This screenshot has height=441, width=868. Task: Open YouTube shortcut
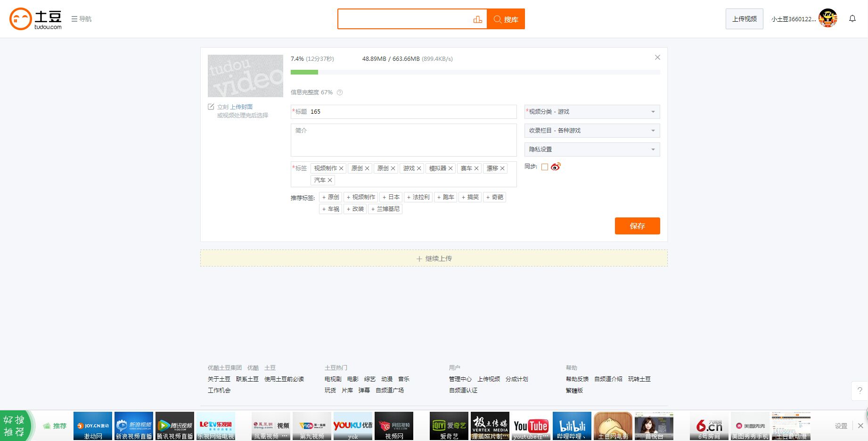(531, 426)
